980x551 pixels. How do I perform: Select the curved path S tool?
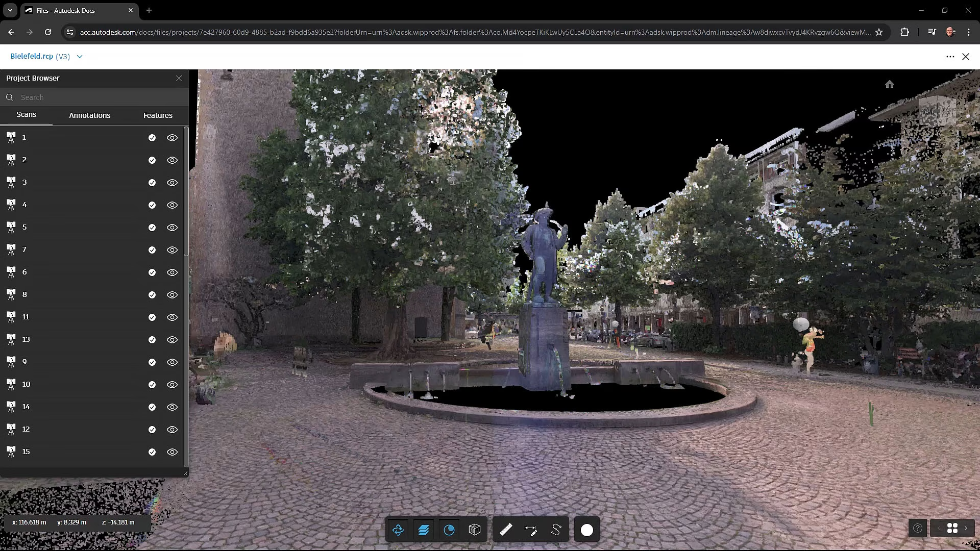tap(556, 530)
